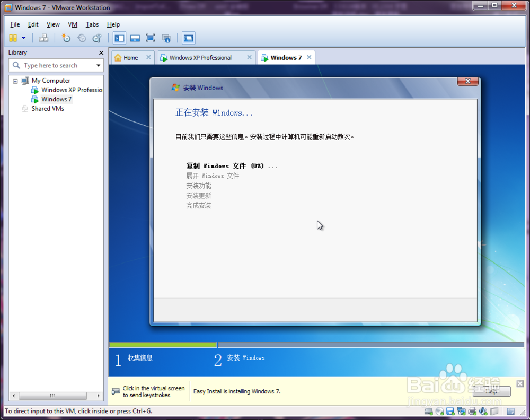This screenshot has width=530, height=420.
Task: Click step 1 收集信息 label
Action: 140,358
